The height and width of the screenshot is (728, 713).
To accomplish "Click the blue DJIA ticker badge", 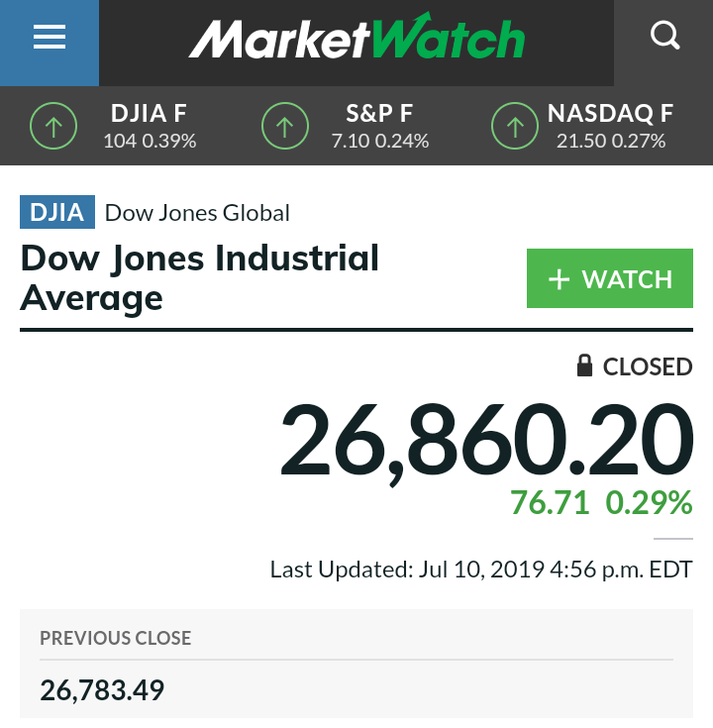I will (57, 212).
